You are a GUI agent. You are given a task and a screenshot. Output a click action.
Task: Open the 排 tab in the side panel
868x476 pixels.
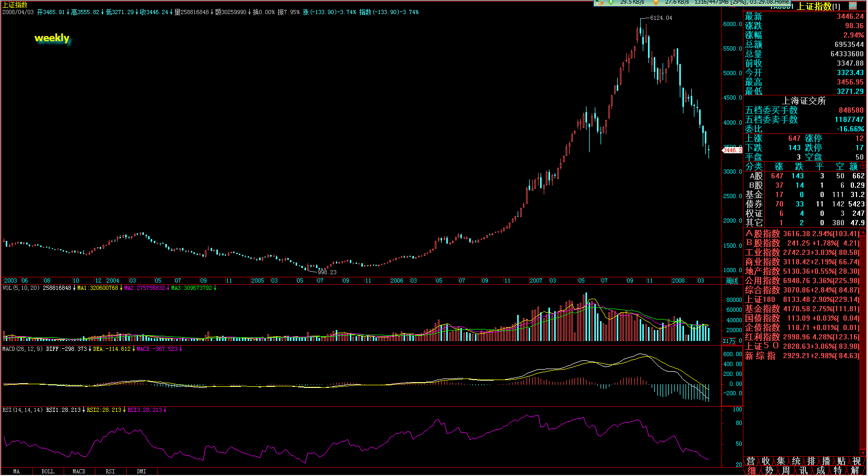pyautogui.click(x=811, y=461)
